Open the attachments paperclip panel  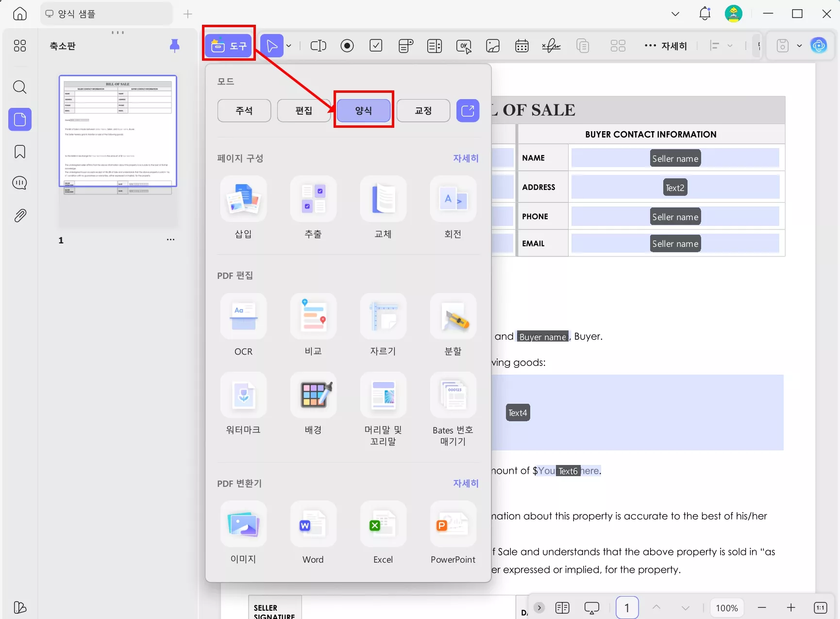pyautogui.click(x=20, y=215)
